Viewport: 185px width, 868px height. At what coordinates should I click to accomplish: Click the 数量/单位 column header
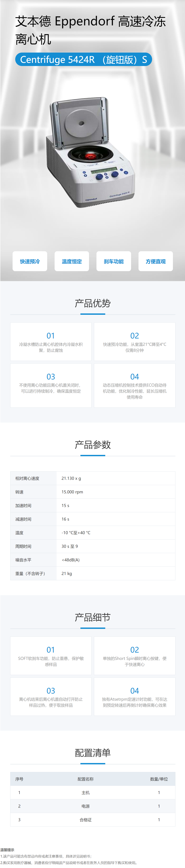tap(159, 779)
